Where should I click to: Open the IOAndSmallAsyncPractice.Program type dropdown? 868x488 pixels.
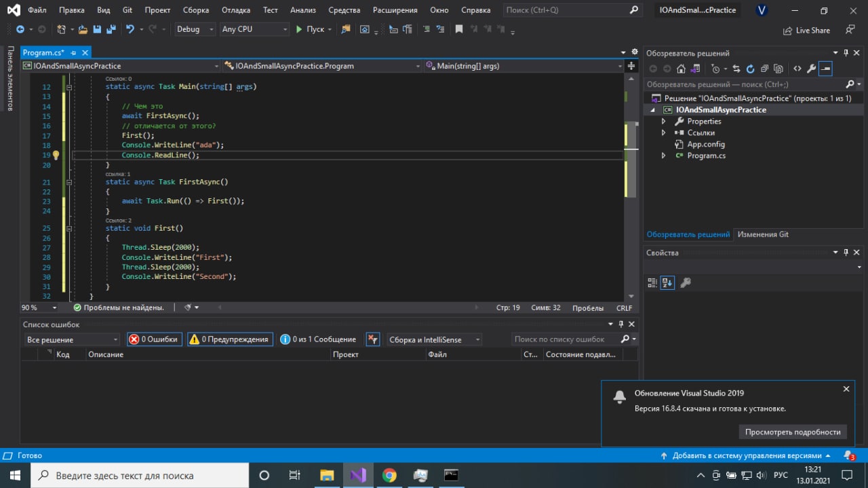[323, 66]
